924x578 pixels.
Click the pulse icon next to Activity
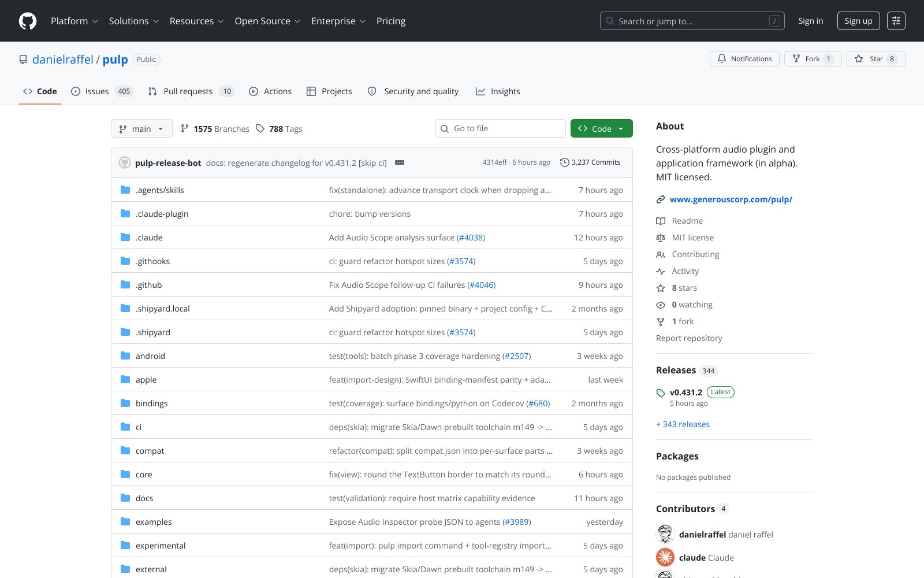[x=661, y=271]
